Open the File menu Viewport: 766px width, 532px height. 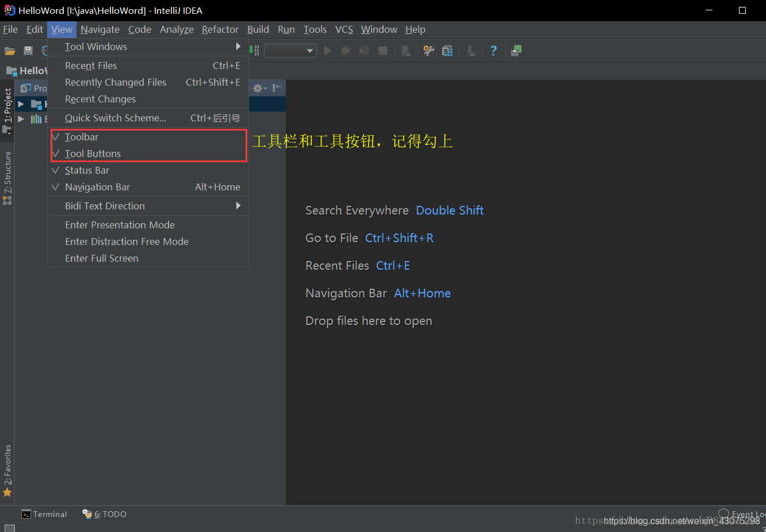10,29
